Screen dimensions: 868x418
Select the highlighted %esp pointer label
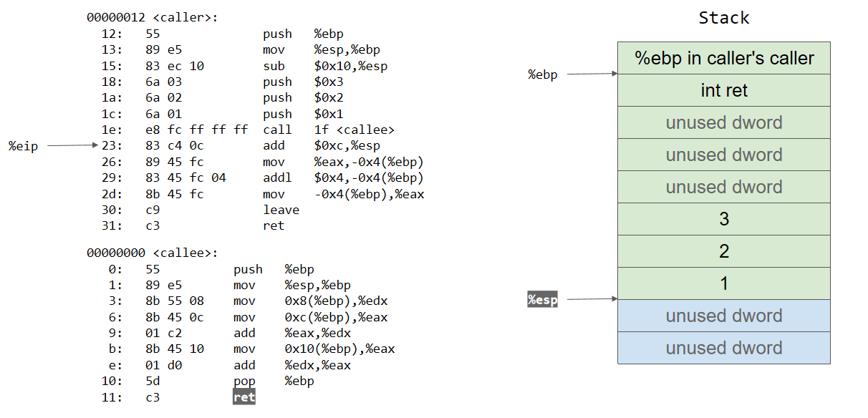pyautogui.click(x=542, y=300)
